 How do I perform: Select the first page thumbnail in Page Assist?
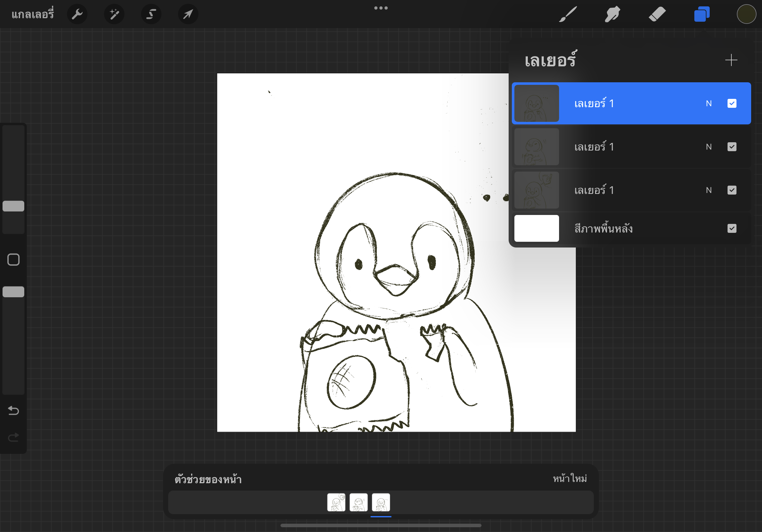pos(336,502)
